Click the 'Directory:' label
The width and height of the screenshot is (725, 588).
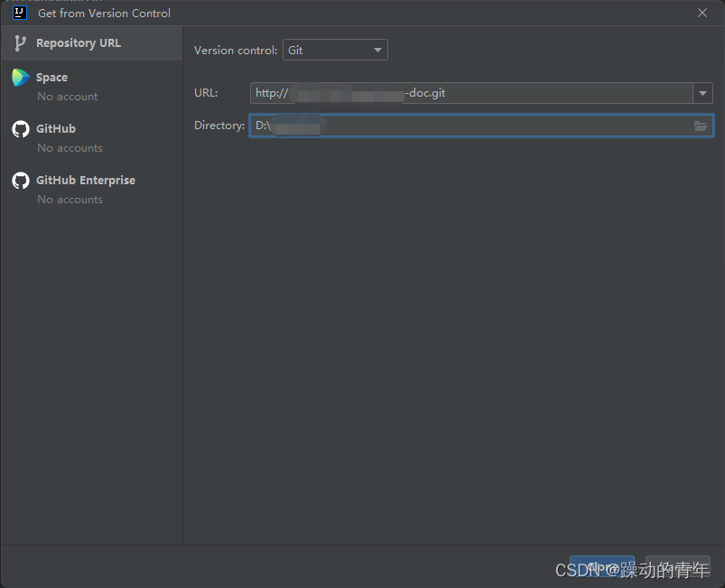click(219, 126)
